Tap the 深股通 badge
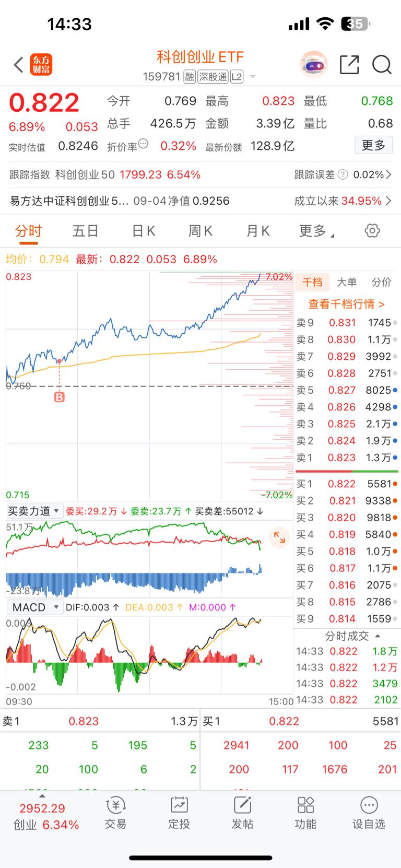401x868 pixels. click(x=213, y=77)
